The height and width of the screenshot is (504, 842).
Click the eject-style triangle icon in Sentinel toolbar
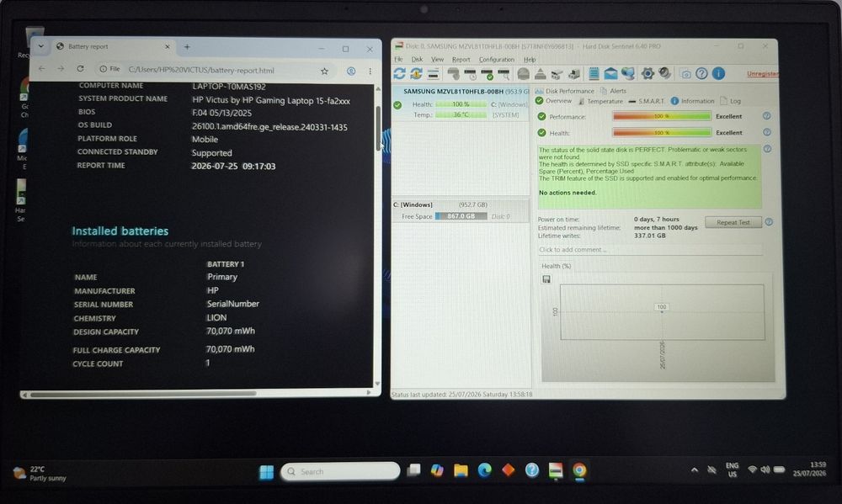tap(541, 73)
